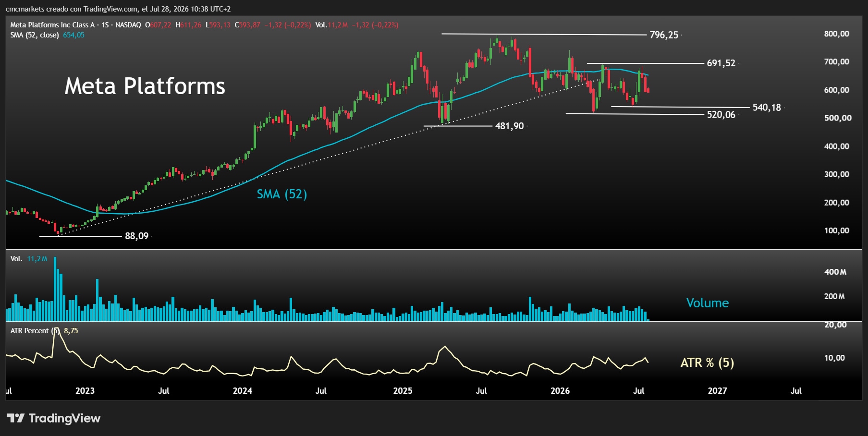Select the ATR Percent indicator legend
Image resolution: width=868 pixels, height=436 pixels.
pyautogui.click(x=35, y=331)
